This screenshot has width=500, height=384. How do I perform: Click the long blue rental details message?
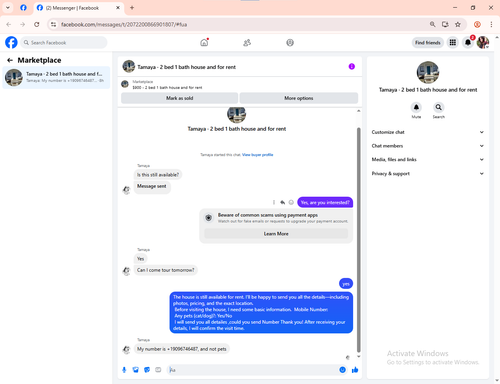[x=261, y=313]
